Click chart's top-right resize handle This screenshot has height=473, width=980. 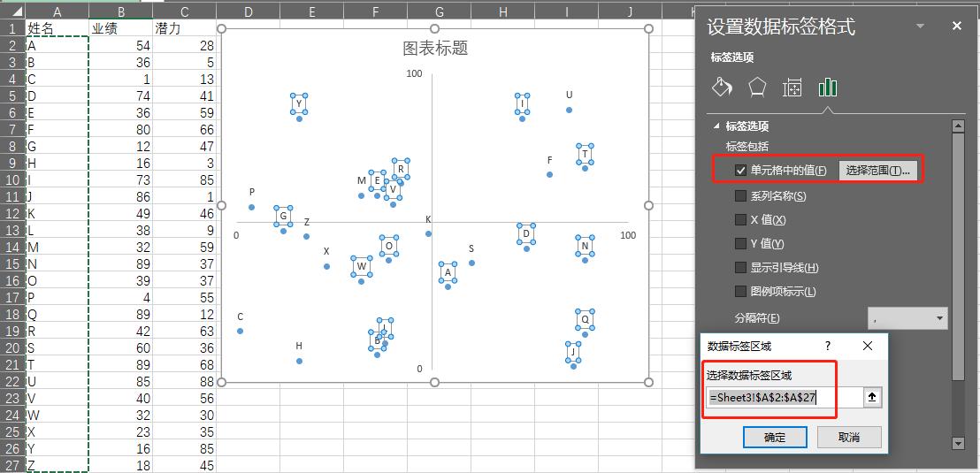pyautogui.click(x=648, y=29)
